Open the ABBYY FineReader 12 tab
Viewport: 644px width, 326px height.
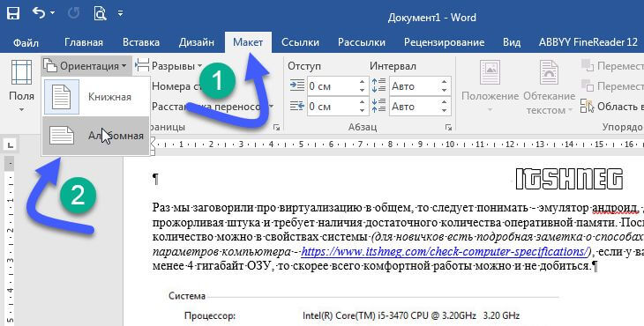[x=588, y=42]
